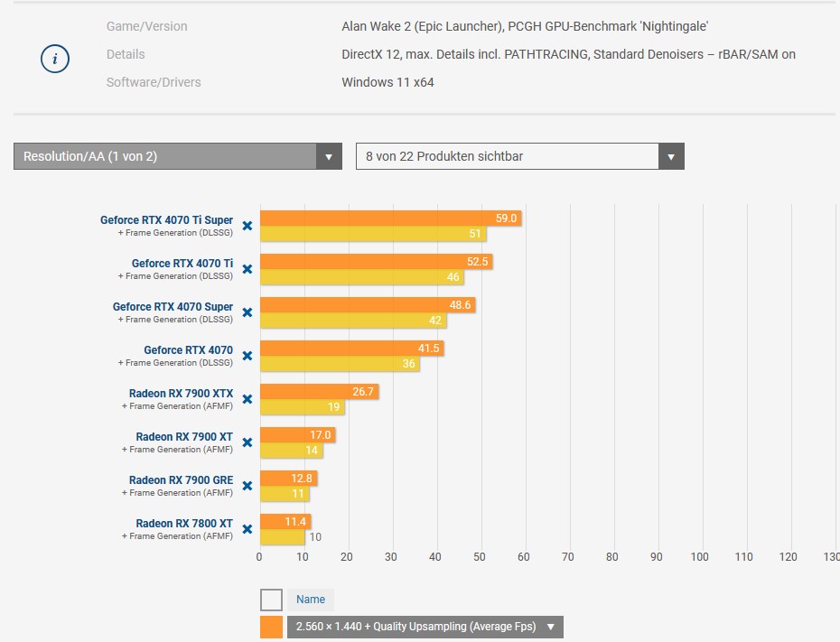This screenshot has height=642, width=840.
Task: Remove Geforce RTX 4070 Ti Super with X
Action: [x=247, y=226]
